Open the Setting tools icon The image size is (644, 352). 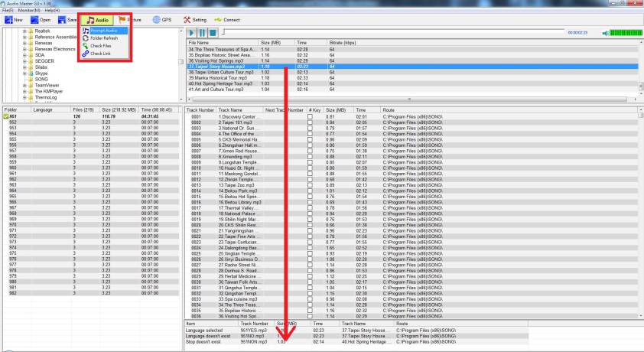187,20
